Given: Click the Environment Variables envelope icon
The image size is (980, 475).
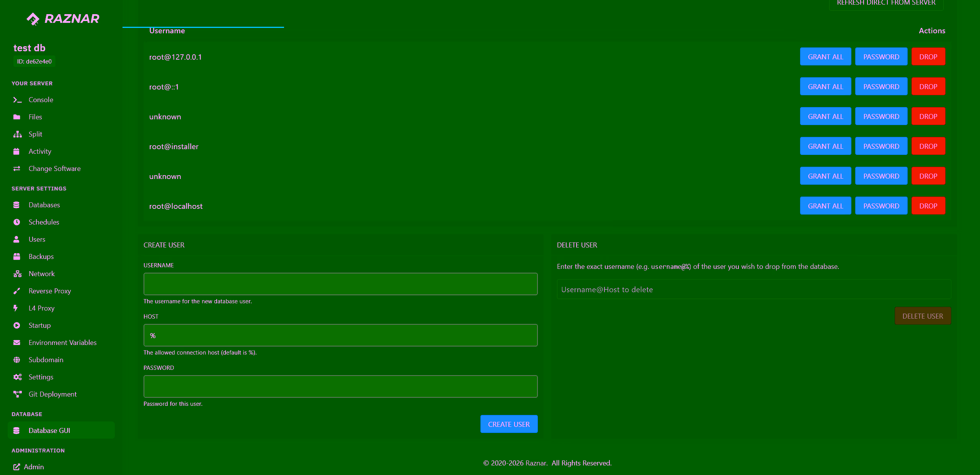Looking at the screenshot, I should pyautogui.click(x=17, y=343).
